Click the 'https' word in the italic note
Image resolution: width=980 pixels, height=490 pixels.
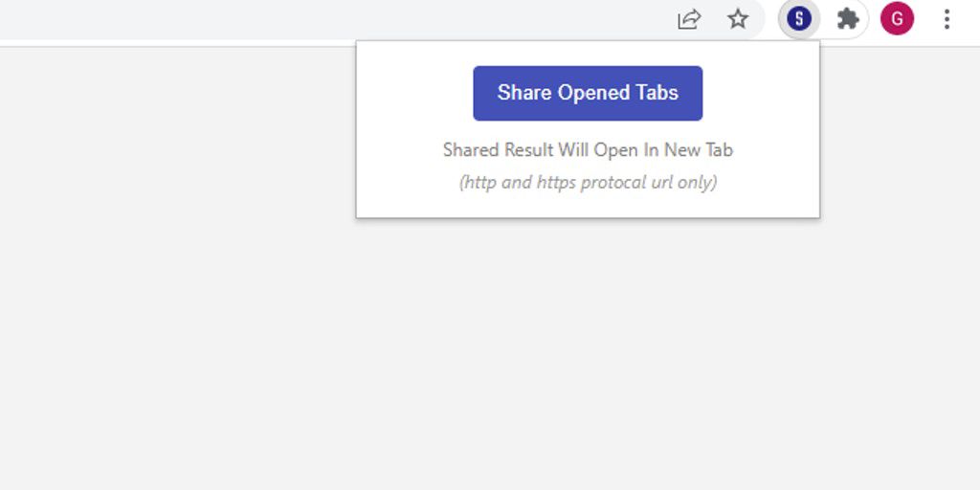556,183
